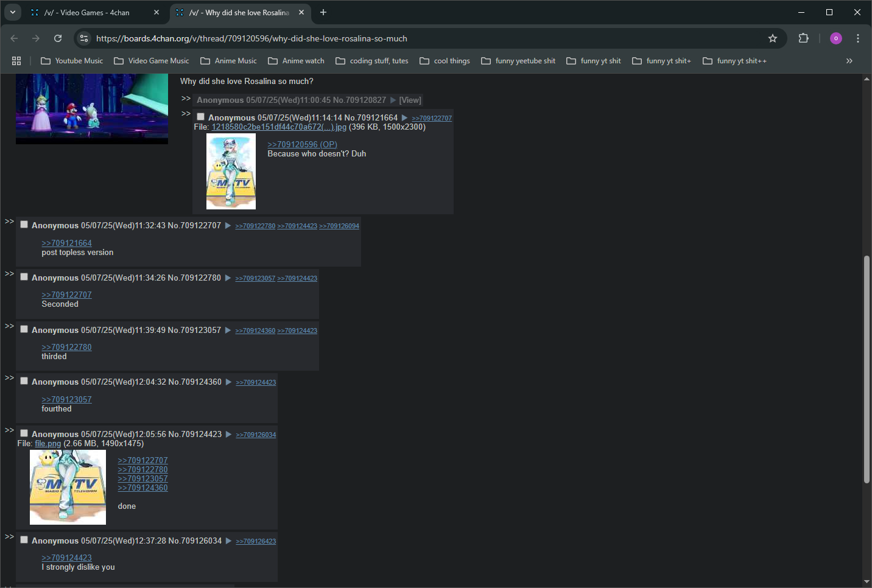Open the file.png attachment link
This screenshot has width=872, height=588.
point(48,444)
